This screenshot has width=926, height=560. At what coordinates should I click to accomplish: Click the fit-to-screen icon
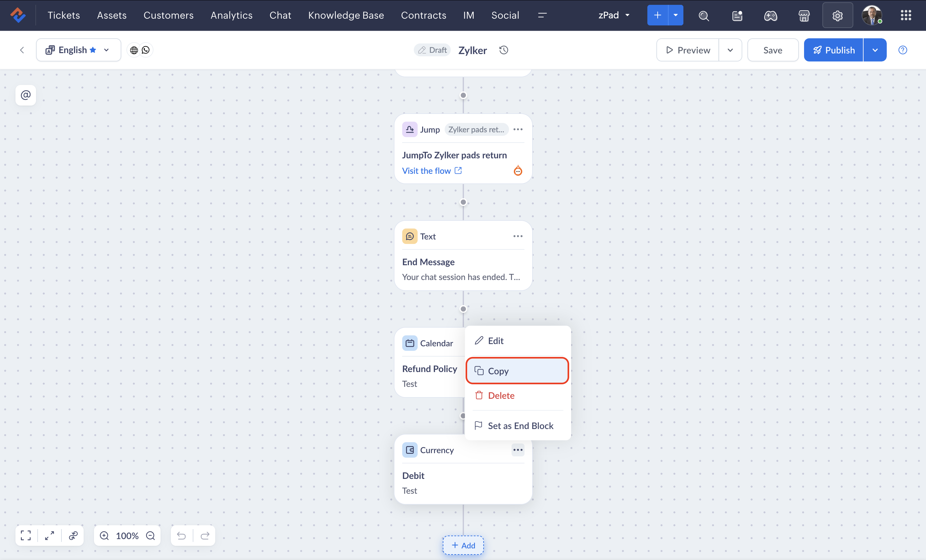[26, 535]
